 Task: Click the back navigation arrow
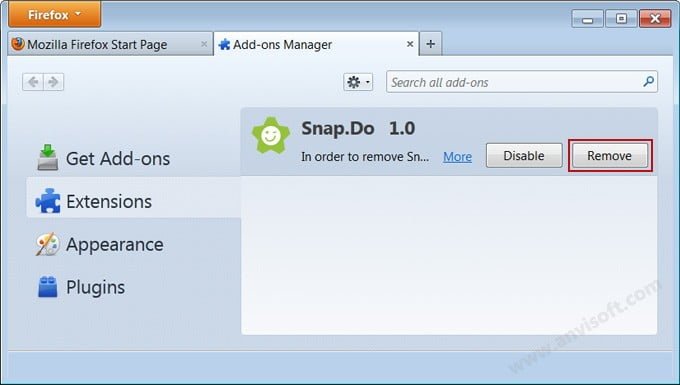tap(33, 82)
